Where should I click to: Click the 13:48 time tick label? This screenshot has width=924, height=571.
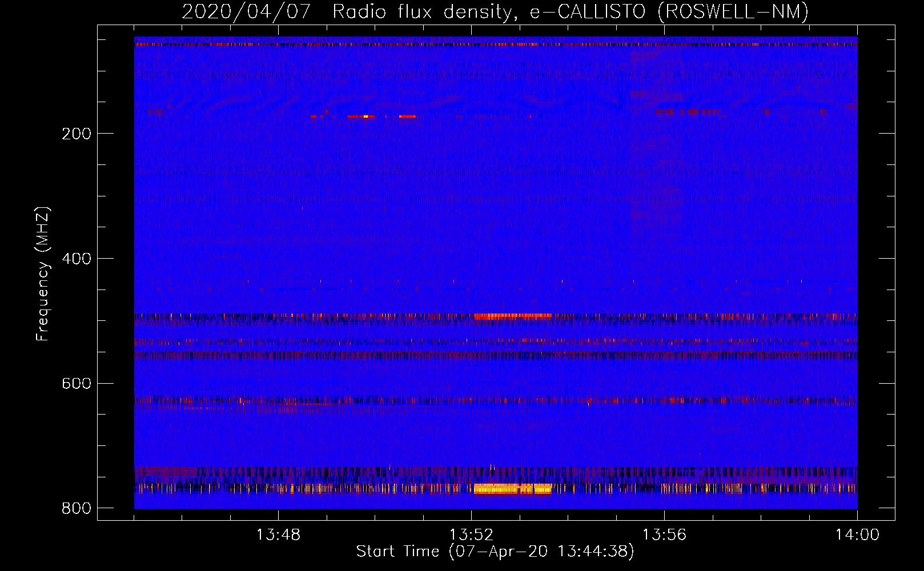(x=278, y=535)
